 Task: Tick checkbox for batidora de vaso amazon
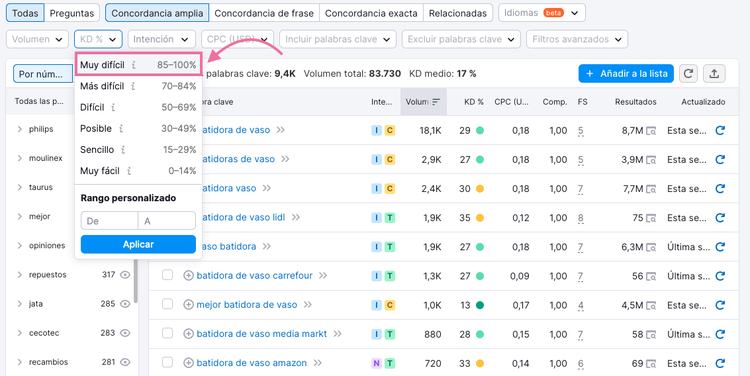point(167,363)
